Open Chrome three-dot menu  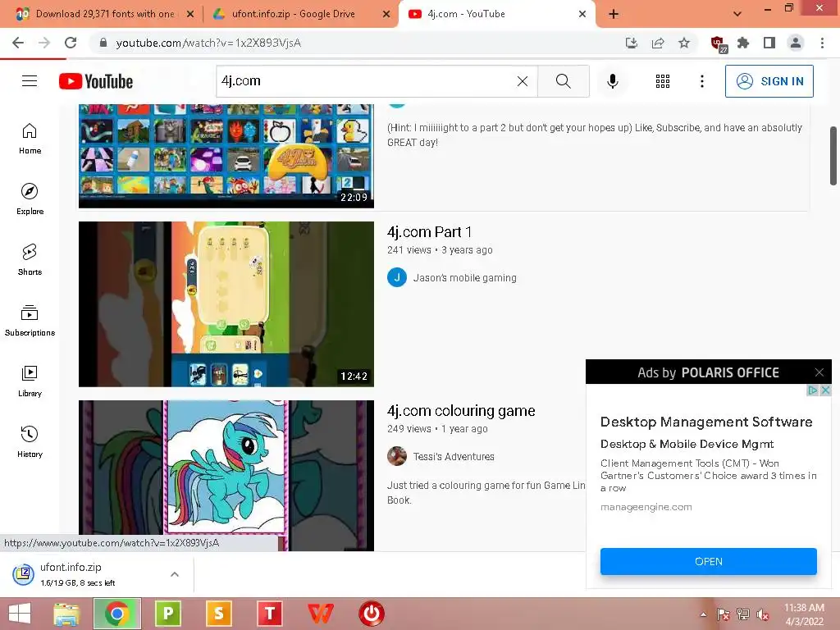click(x=822, y=43)
